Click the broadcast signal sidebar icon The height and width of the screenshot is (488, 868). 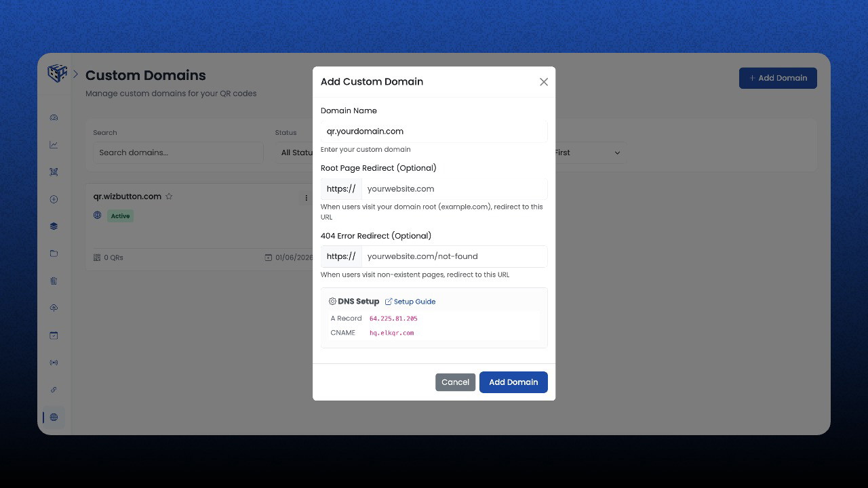point(54,363)
